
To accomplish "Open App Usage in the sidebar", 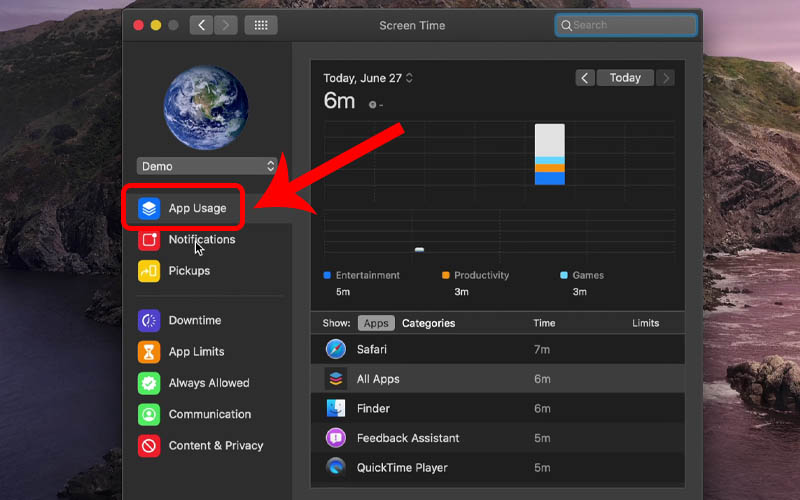I will coord(196,208).
